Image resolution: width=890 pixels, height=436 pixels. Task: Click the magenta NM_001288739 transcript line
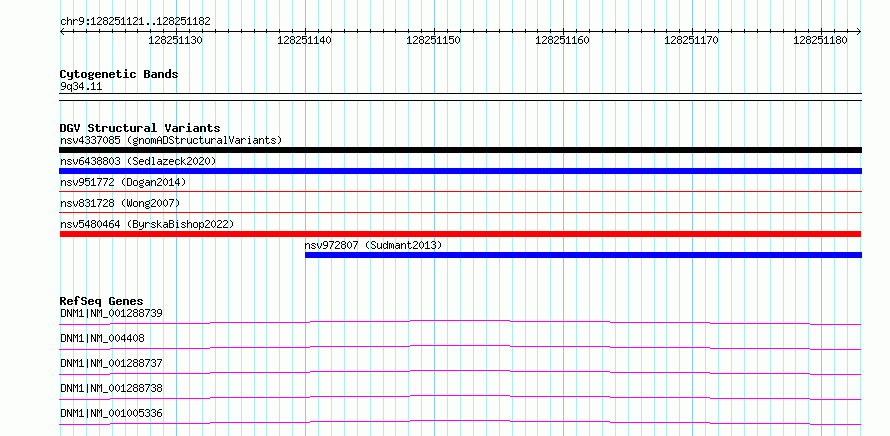pos(460,322)
